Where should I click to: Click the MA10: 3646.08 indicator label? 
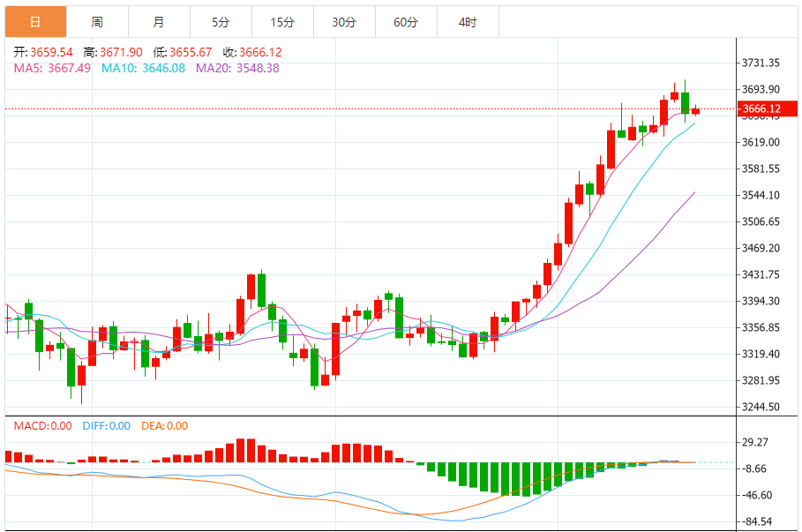[x=143, y=68]
